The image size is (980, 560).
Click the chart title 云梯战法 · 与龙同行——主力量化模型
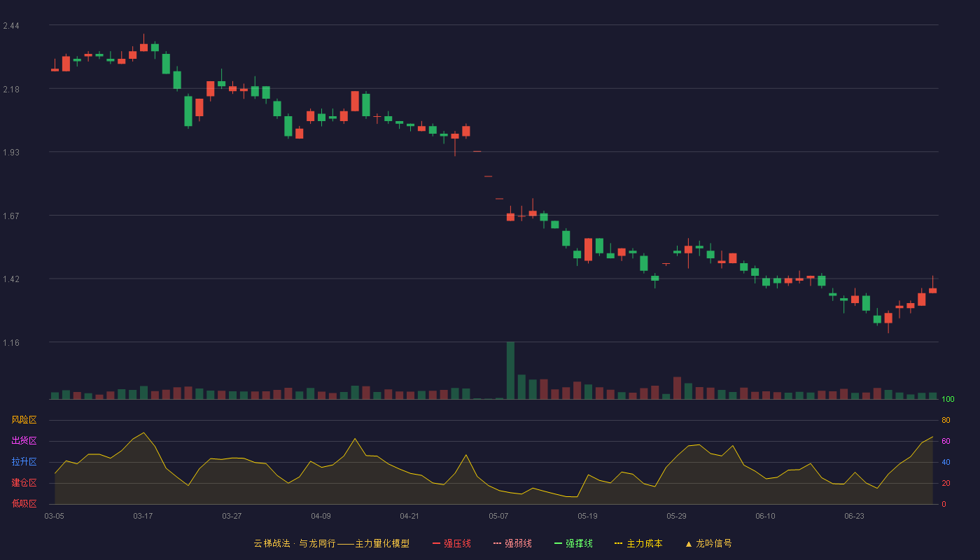pos(331,543)
